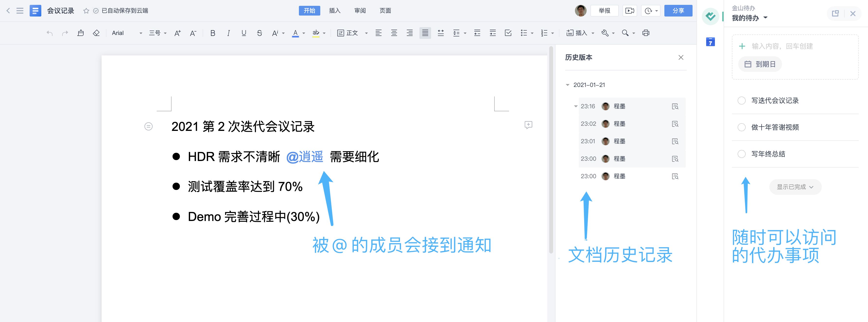Align text left
868x322 pixels.
point(378,33)
